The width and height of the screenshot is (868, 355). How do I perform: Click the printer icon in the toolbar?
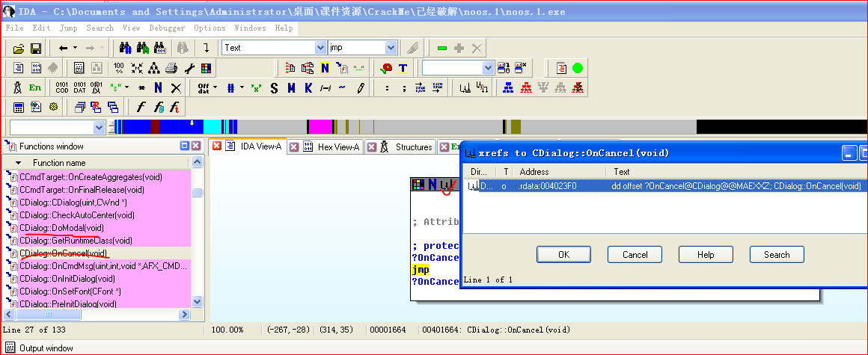click(171, 68)
